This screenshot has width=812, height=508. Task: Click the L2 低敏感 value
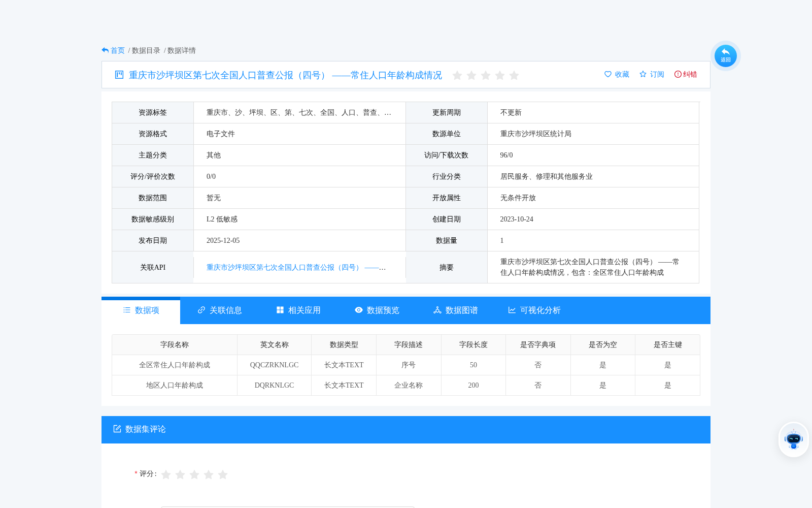[x=222, y=219]
